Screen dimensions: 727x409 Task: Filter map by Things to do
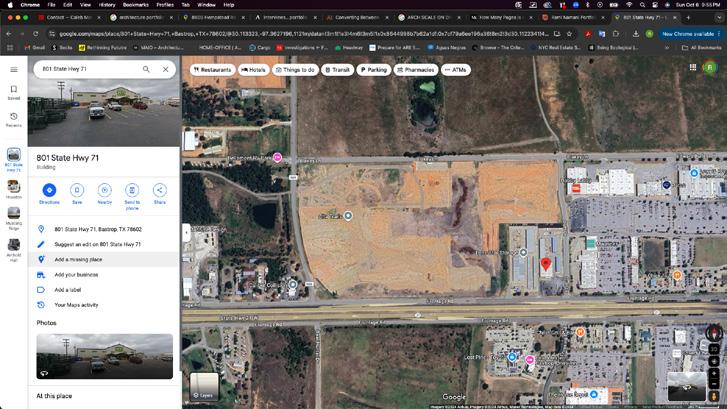[x=295, y=70]
